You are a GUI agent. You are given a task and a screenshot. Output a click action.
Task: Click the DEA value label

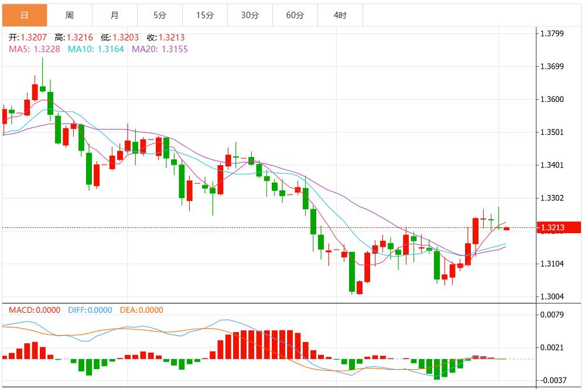coord(141,310)
